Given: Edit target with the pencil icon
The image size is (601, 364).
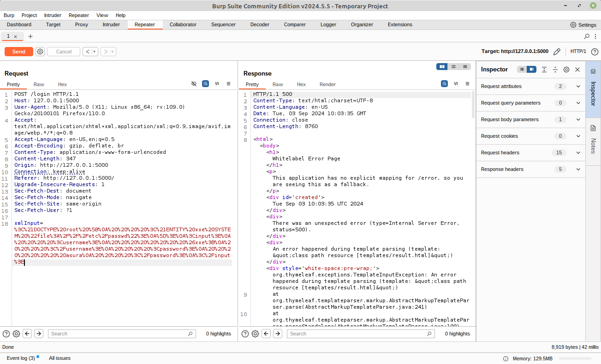Looking at the screenshot, I should [557, 52].
